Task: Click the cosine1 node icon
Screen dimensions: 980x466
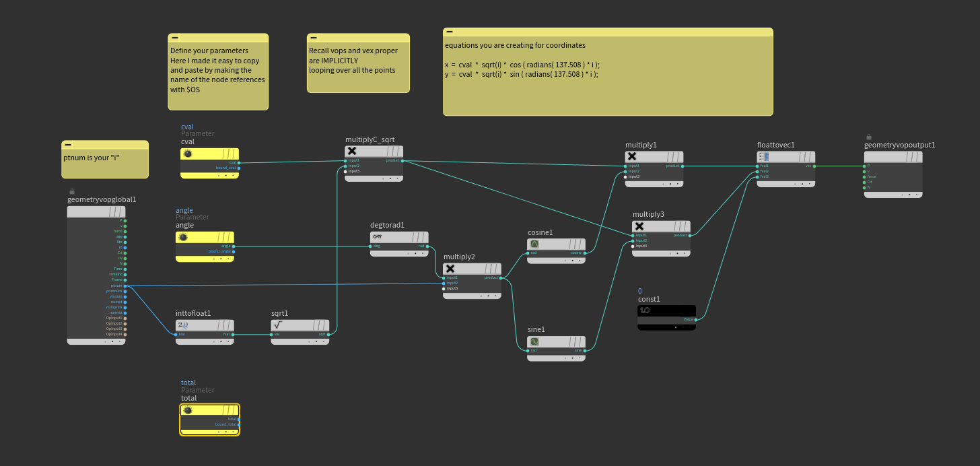Action: click(x=534, y=244)
